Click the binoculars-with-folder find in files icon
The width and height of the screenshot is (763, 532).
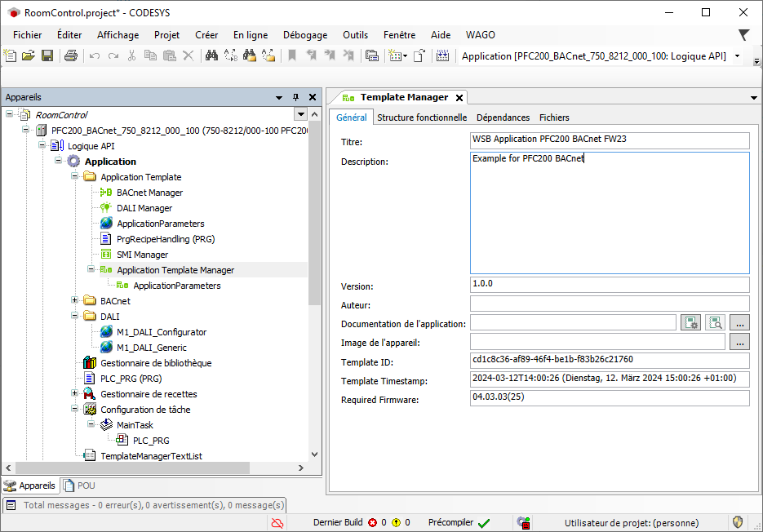click(x=250, y=56)
